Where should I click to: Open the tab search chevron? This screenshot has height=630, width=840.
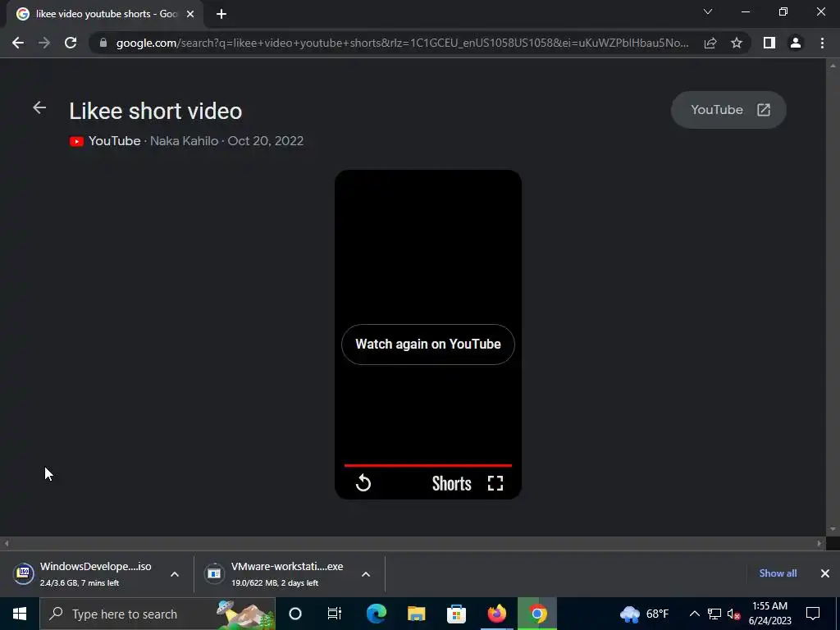(x=708, y=11)
